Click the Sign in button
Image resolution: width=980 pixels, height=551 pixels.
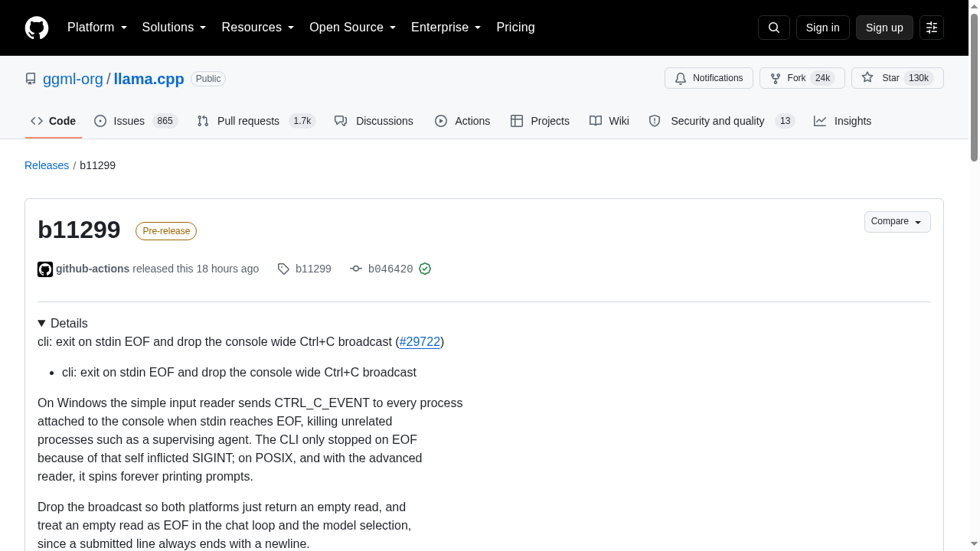(823, 28)
